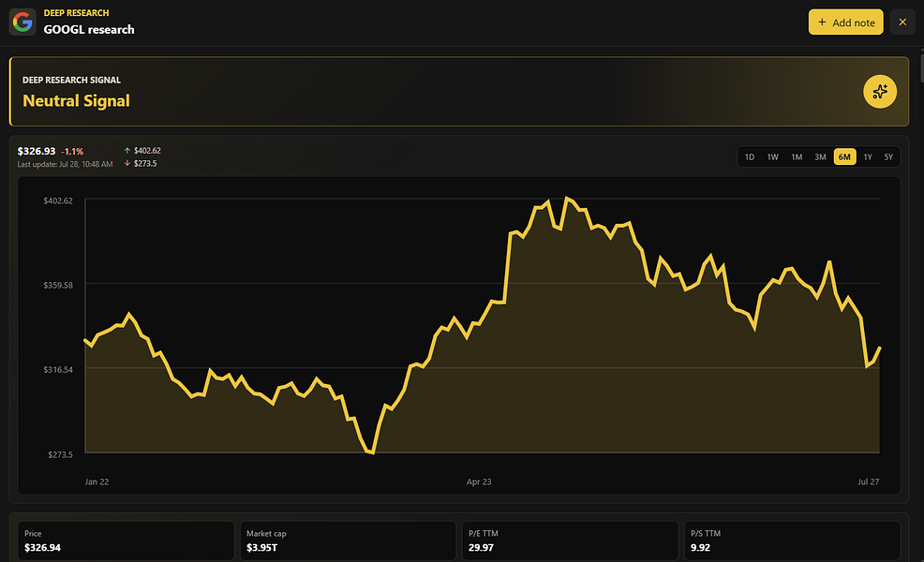Image resolution: width=924 pixels, height=562 pixels.
Task: Switch chart range to 3M
Action: [820, 156]
